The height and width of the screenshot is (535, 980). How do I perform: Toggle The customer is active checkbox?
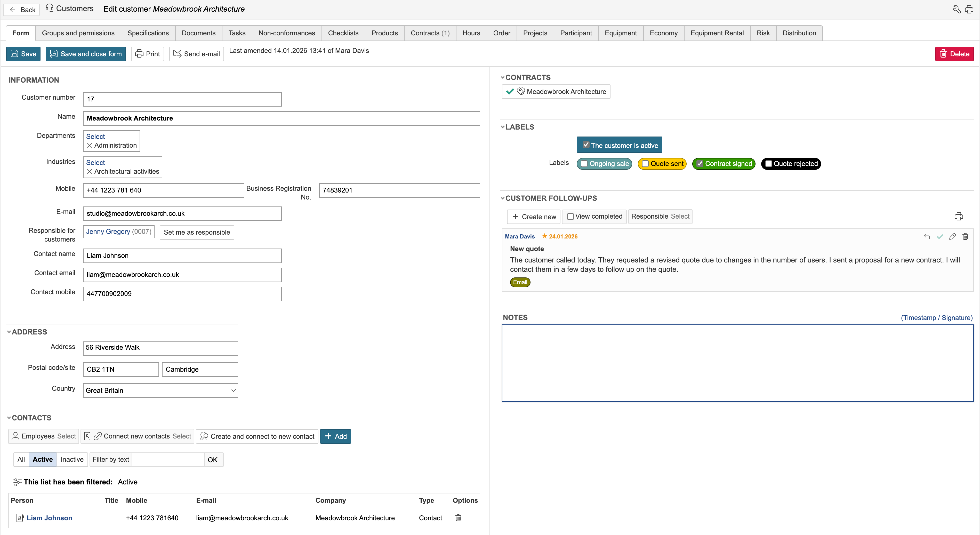586,145
